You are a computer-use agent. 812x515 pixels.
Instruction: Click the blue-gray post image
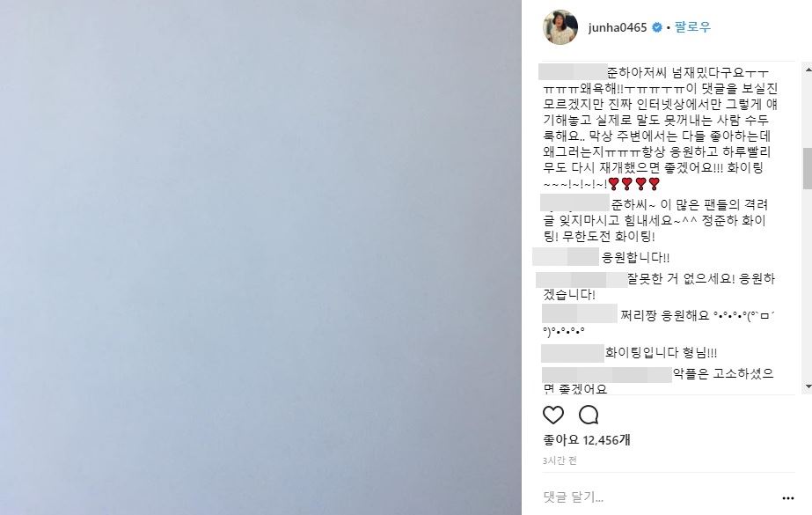tap(260, 257)
